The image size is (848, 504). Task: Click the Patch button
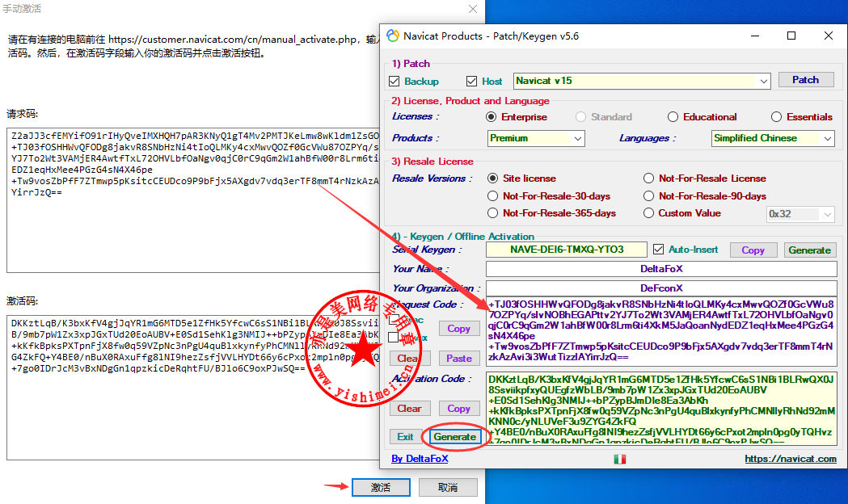(x=806, y=79)
